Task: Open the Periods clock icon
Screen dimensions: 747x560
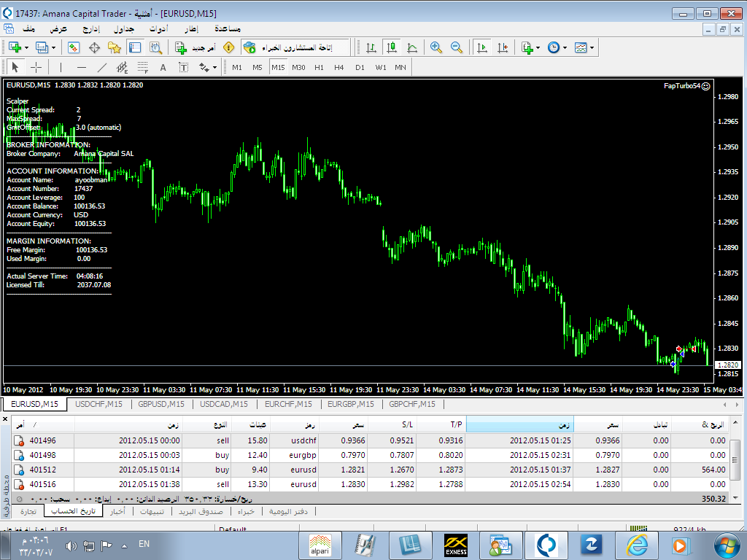Action: [554, 47]
